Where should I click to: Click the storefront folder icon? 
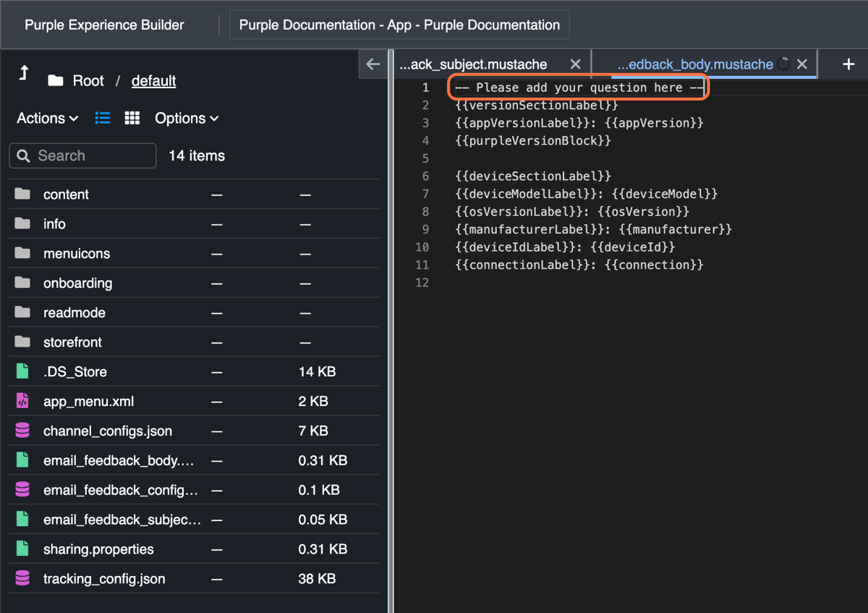tap(22, 342)
